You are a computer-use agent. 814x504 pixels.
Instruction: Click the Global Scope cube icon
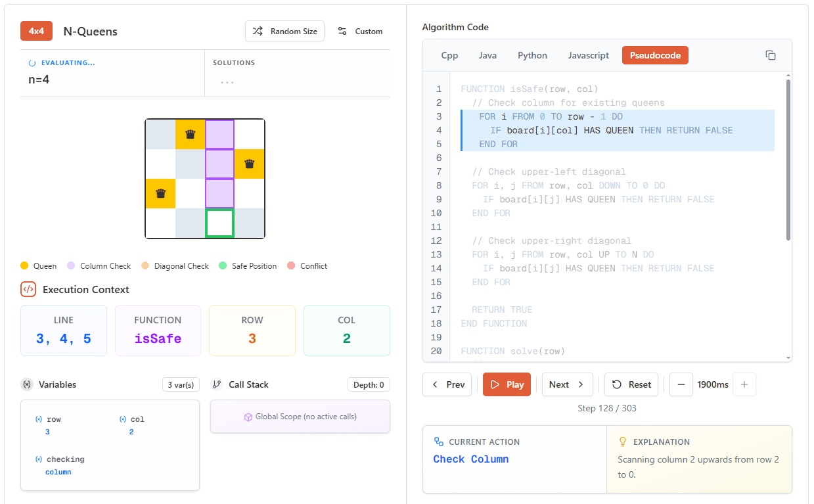(x=248, y=417)
